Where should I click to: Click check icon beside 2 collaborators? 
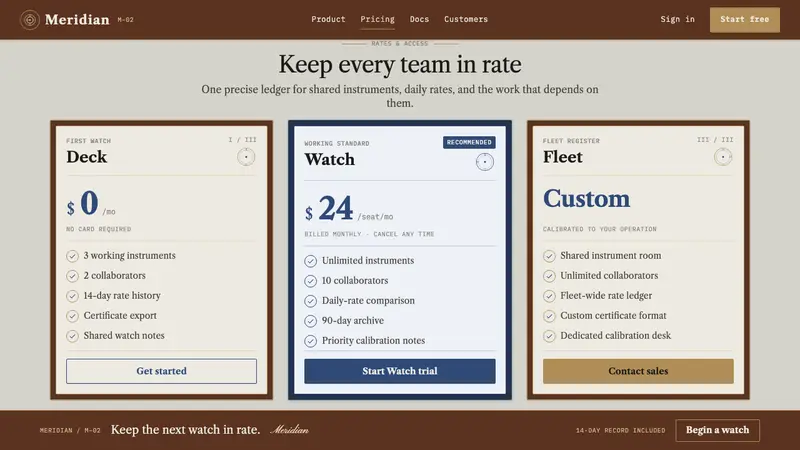coord(72,276)
